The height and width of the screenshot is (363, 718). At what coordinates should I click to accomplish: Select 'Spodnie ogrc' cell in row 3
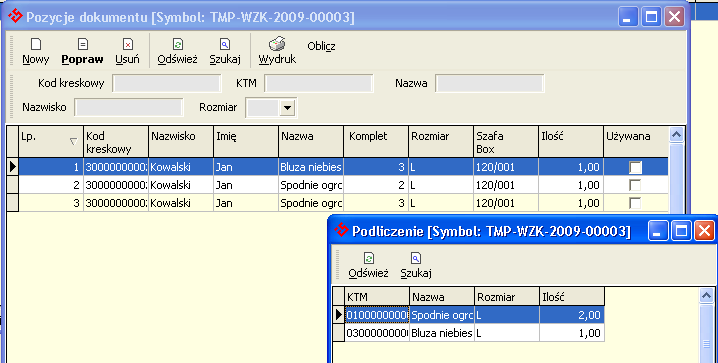[x=311, y=203]
